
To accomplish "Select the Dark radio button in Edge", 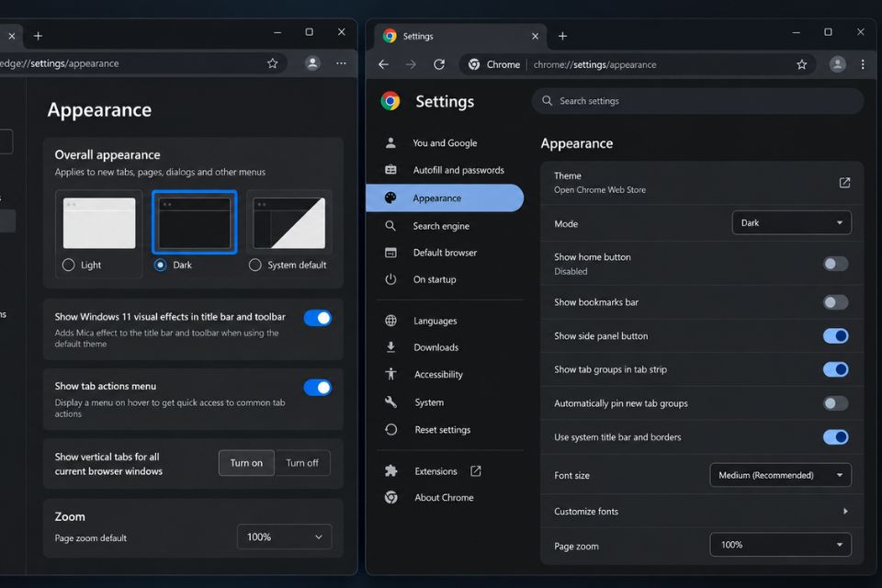I will 160,265.
